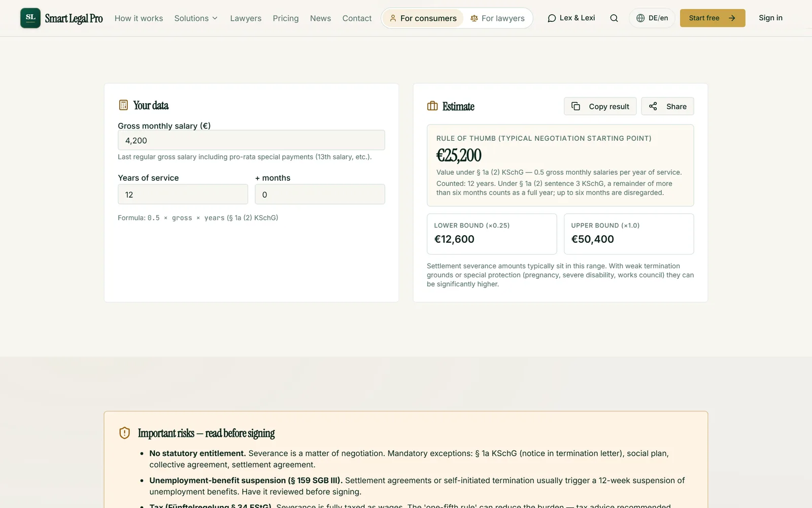The image size is (812, 508).
Task: Click the shield warning icon
Action: click(x=124, y=433)
